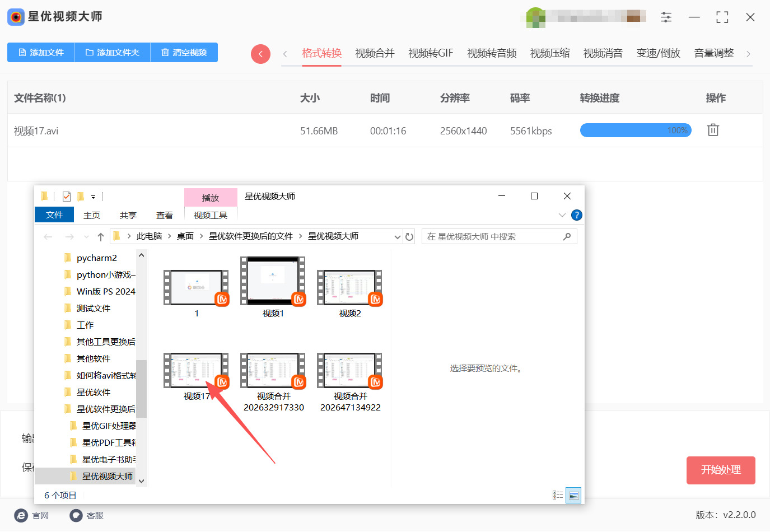Open the settings sliders icon in title bar

pyautogui.click(x=666, y=17)
